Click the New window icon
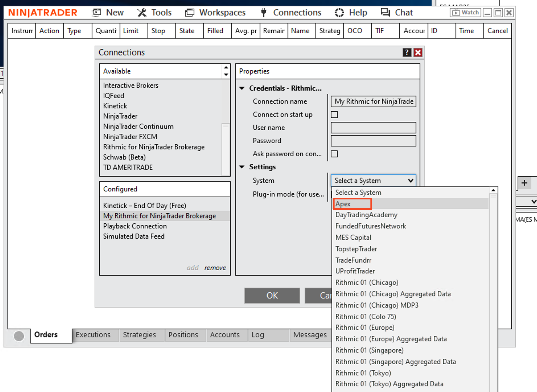The width and height of the screenshot is (537, 392). [x=97, y=13]
